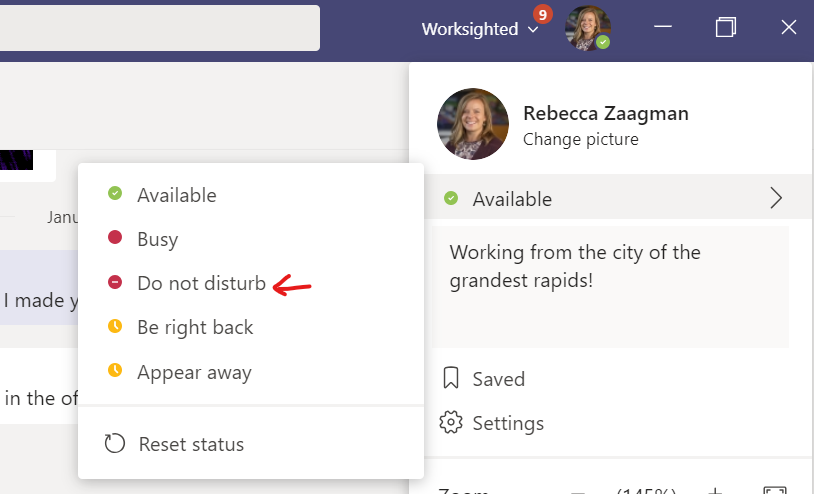Restore down the Teams window
This screenshot has height=494, width=814.
(x=725, y=27)
